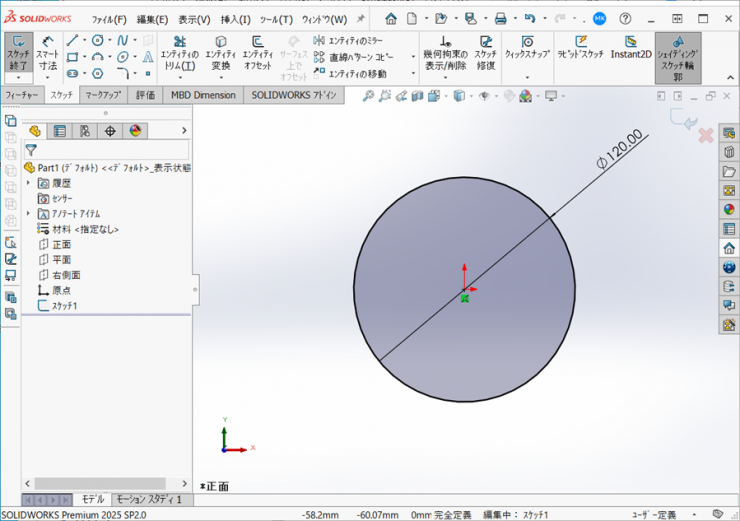Screen dimensions: 740x521
Task: Expand the 履歴 (History) tree node
Action: coord(28,184)
